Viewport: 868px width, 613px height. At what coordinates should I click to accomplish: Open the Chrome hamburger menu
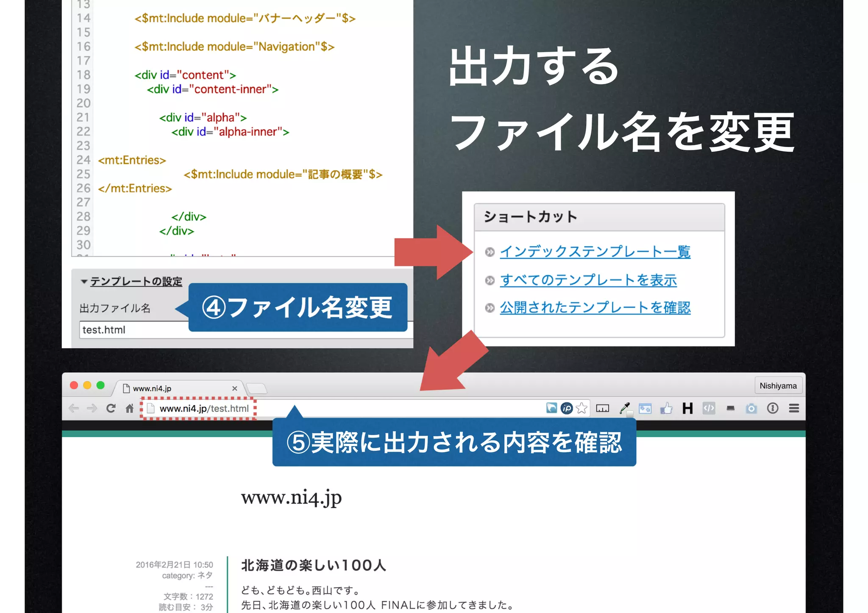click(794, 408)
